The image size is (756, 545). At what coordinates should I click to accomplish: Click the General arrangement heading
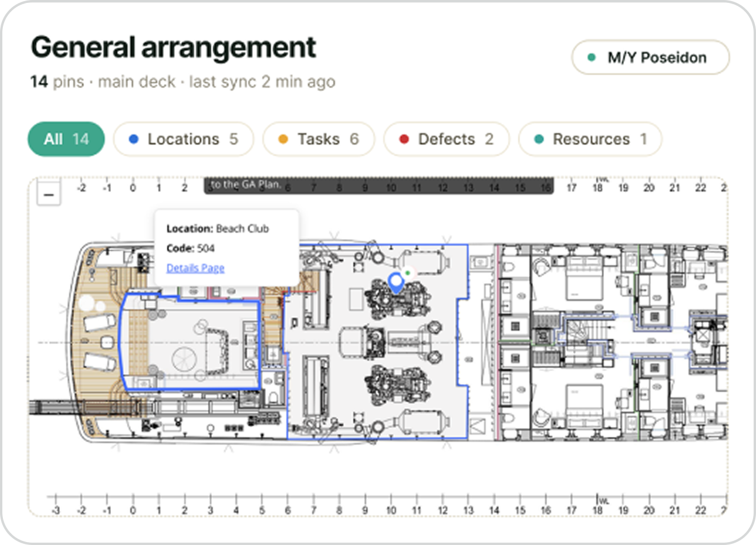coord(174,48)
